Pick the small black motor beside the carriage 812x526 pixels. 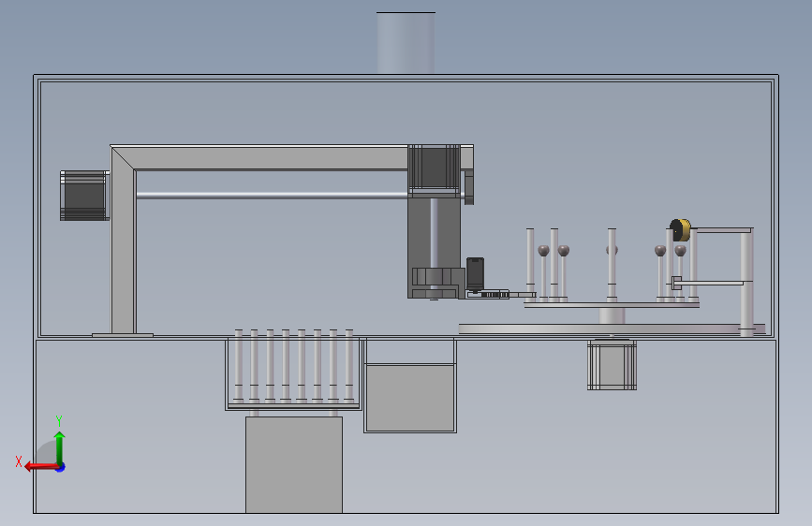tap(476, 274)
